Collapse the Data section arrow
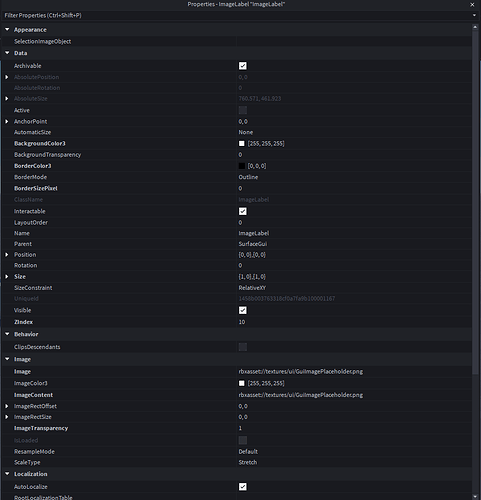Image resolution: width=481 pixels, height=500 pixels. point(7,53)
